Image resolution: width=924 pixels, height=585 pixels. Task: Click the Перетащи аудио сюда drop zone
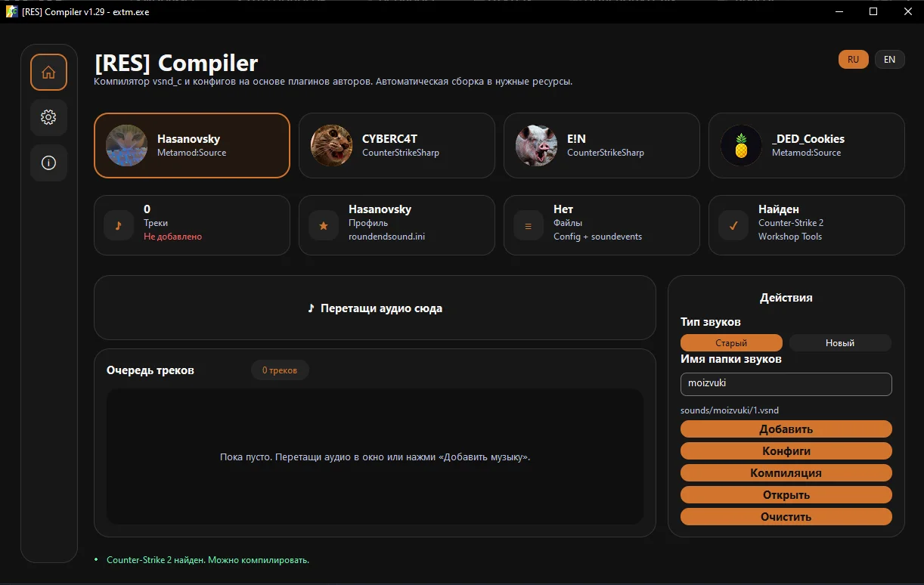click(375, 308)
